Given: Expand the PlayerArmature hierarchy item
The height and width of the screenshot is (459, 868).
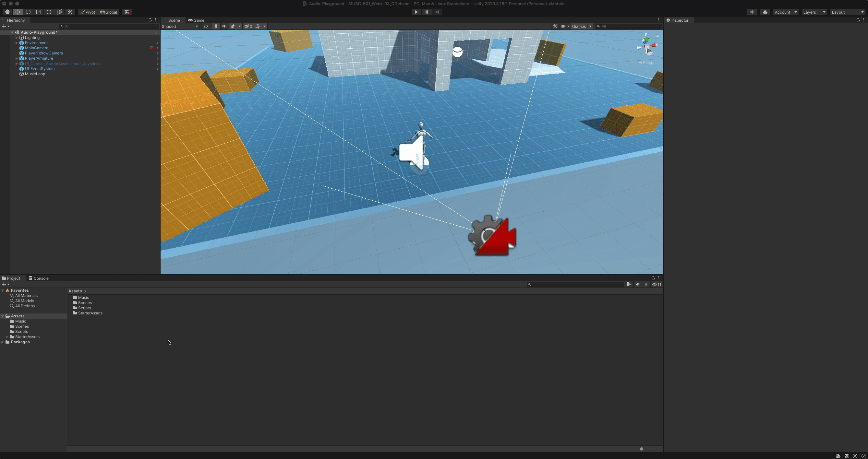Looking at the screenshot, I should click(17, 58).
